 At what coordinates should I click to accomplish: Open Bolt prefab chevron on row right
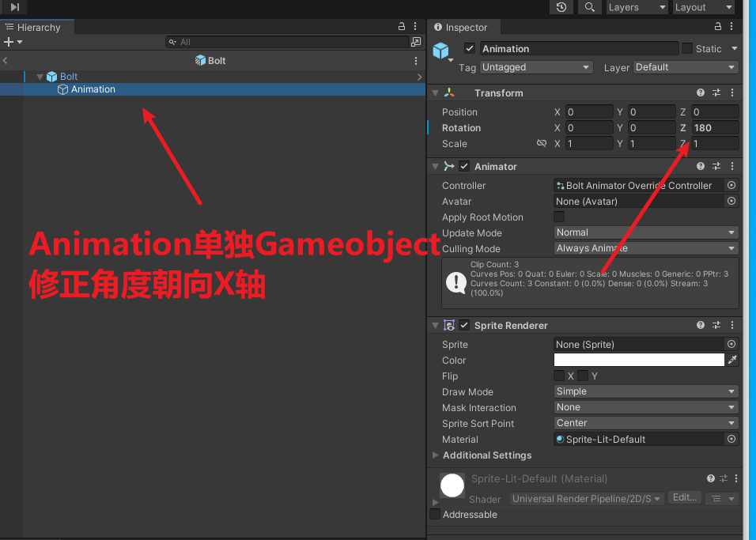click(419, 77)
